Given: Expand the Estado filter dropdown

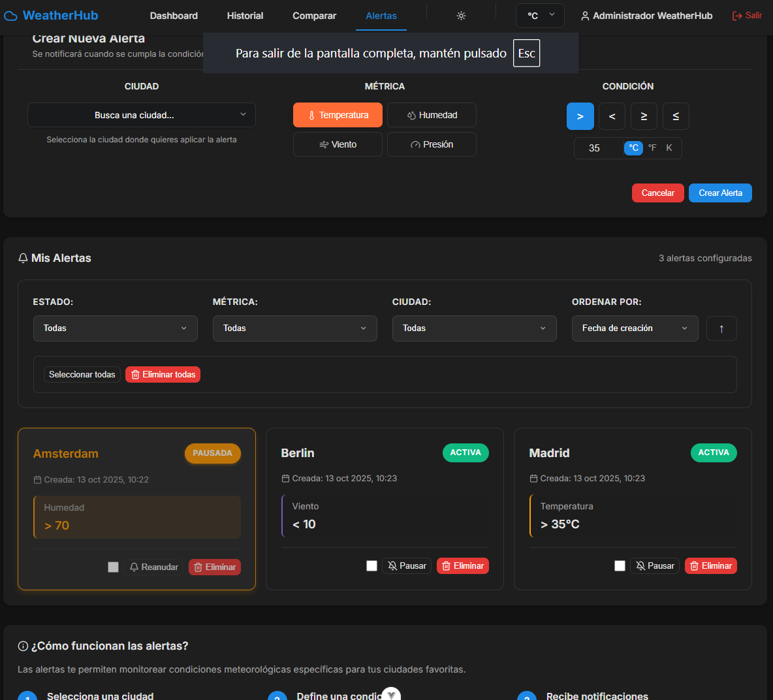Looking at the screenshot, I should point(115,328).
